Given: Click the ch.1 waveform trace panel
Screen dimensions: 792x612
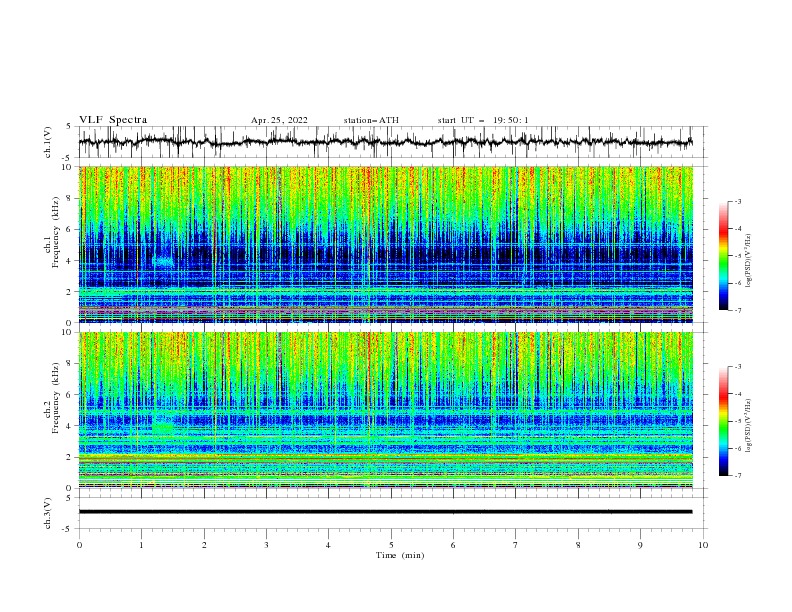Looking at the screenshot, I should [x=393, y=142].
